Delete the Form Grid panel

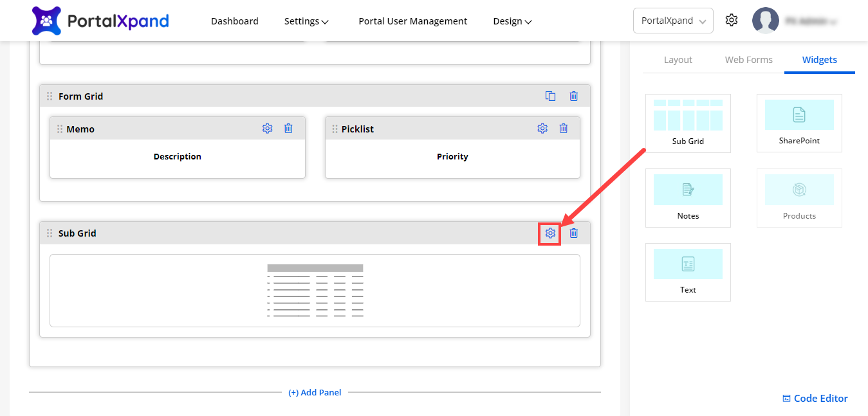click(x=573, y=96)
